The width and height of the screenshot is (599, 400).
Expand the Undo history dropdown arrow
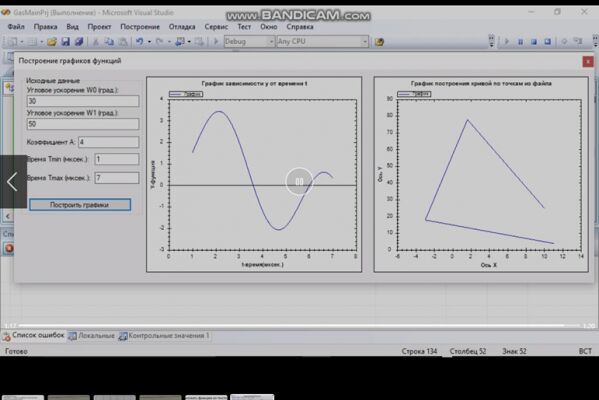tap(149, 42)
